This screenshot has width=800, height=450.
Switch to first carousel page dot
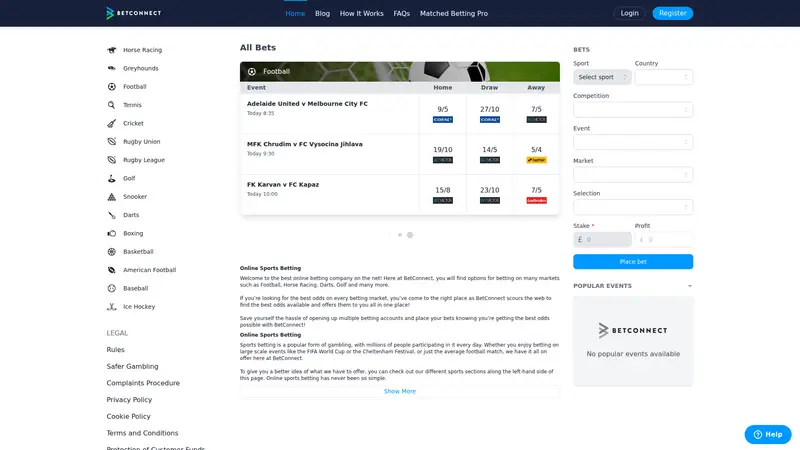[400, 235]
